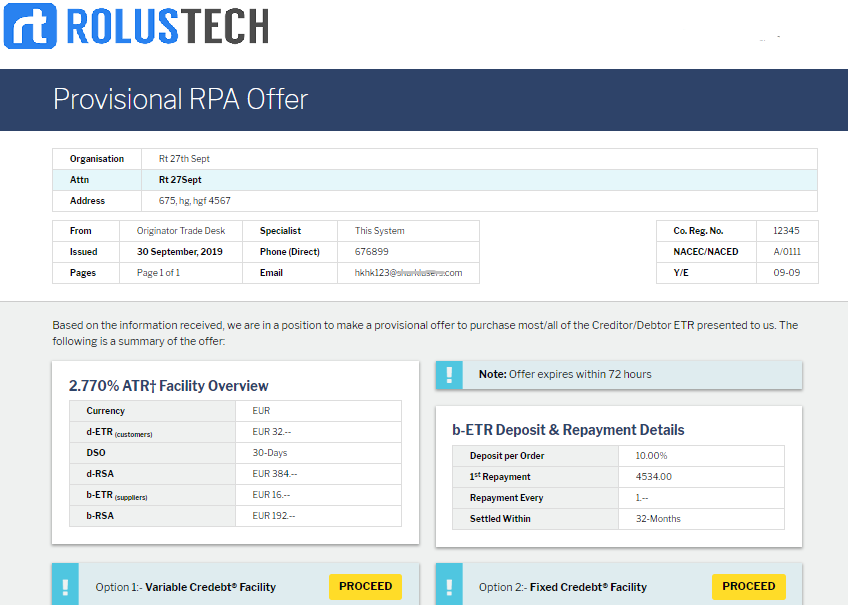Click the 'Deposit per Order' label
848x605 pixels.
[x=507, y=456]
